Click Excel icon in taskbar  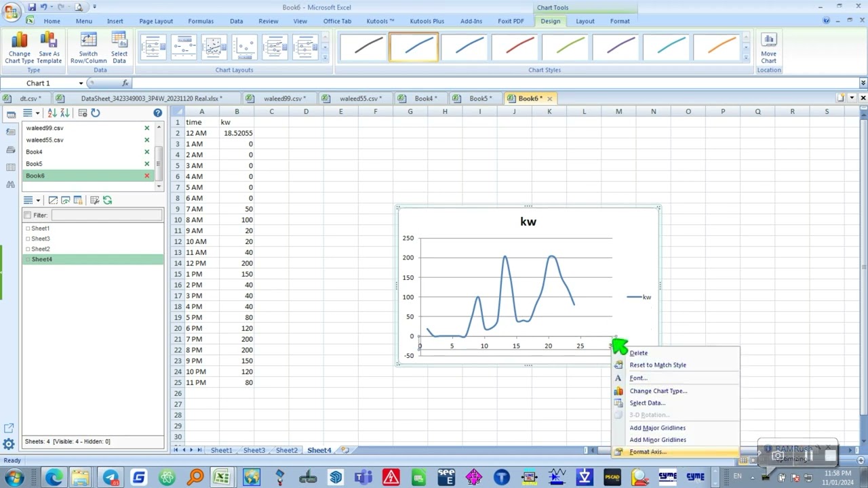pos(222,478)
